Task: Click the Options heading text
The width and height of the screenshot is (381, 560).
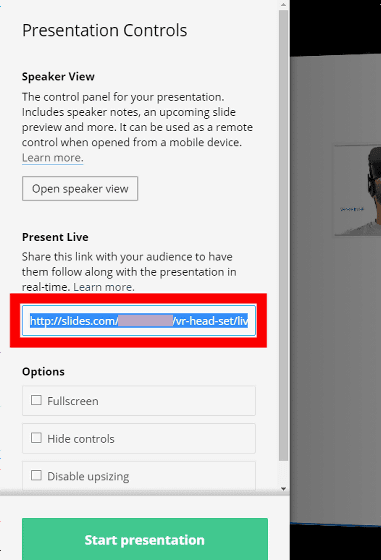Action: (43, 372)
